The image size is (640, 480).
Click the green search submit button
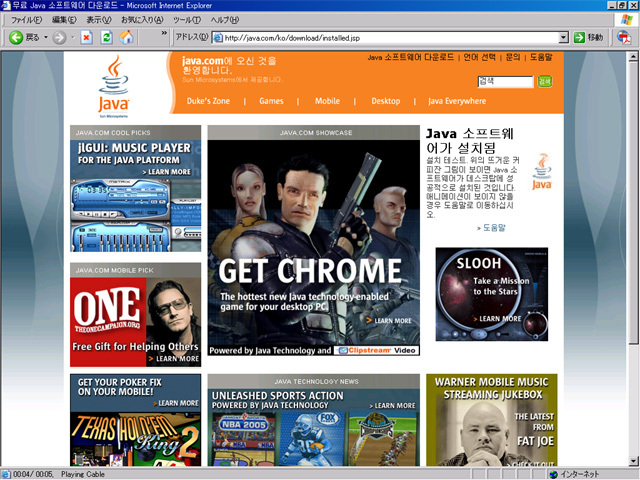click(545, 82)
